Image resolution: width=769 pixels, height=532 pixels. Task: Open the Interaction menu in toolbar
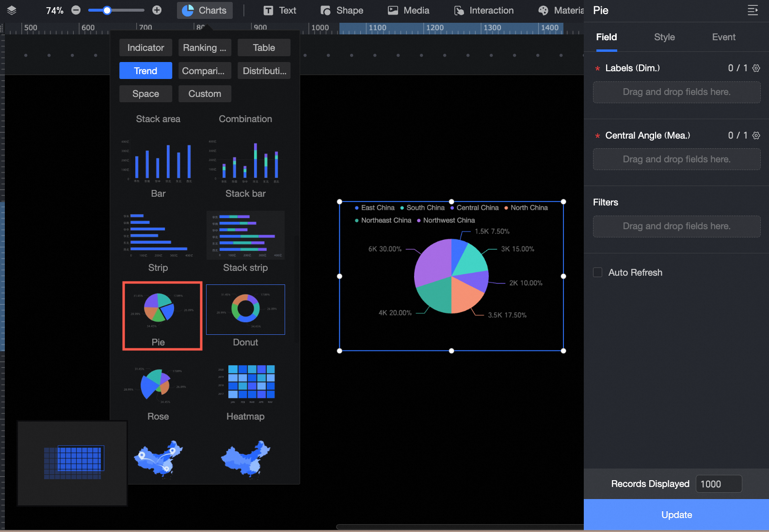pos(484,10)
